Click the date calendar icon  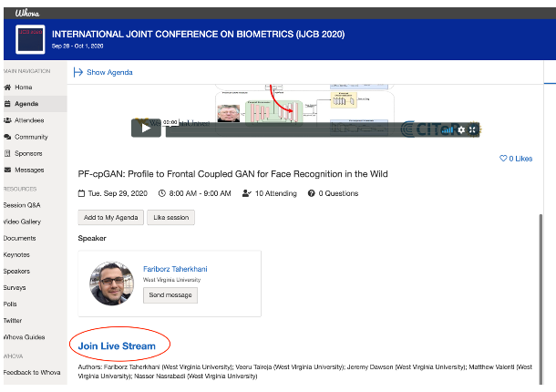(x=81, y=193)
